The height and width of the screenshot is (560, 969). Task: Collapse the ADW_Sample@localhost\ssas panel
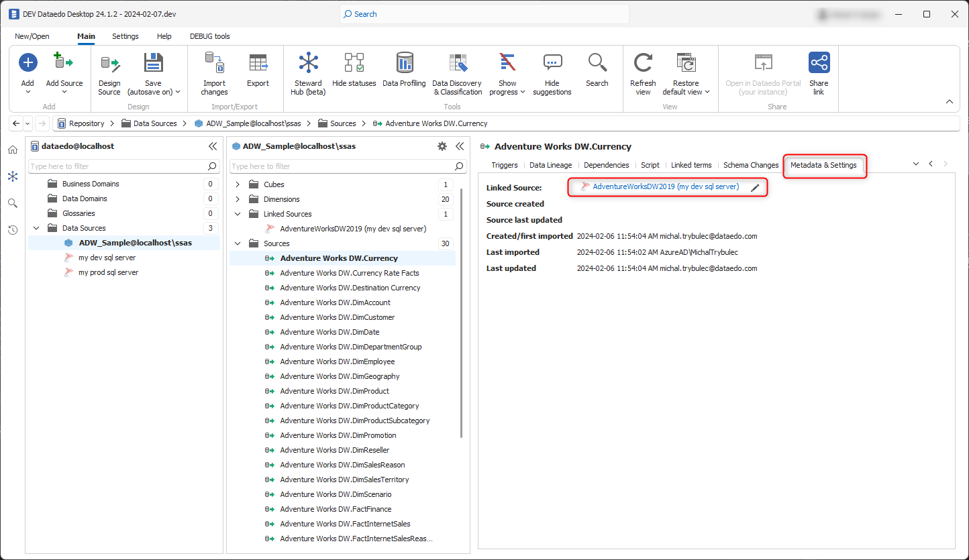[460, 146]
